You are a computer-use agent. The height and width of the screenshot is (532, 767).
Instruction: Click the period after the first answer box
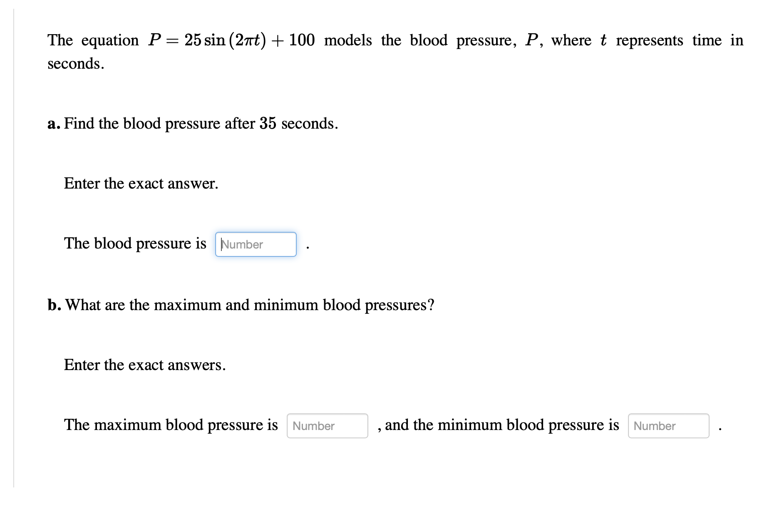[x=308, y=248]
